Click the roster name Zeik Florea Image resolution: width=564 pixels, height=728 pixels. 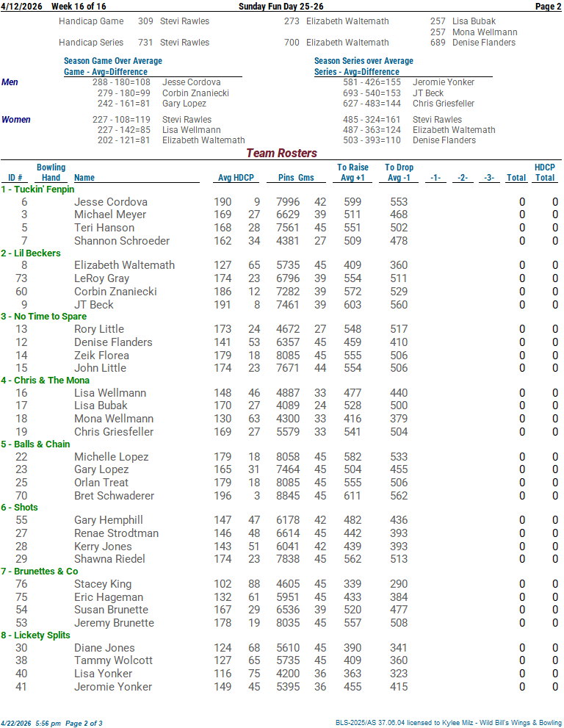click(101, 356)
